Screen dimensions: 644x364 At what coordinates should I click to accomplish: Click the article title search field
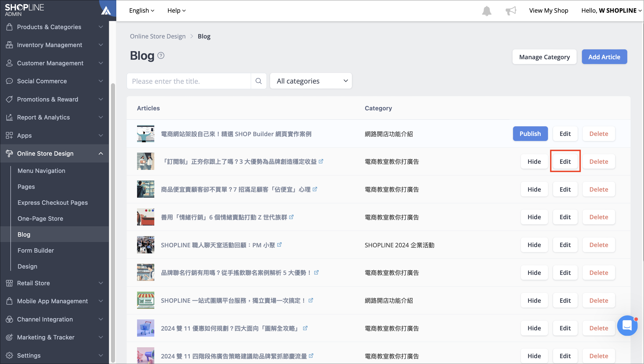click(x=189, y=81)
